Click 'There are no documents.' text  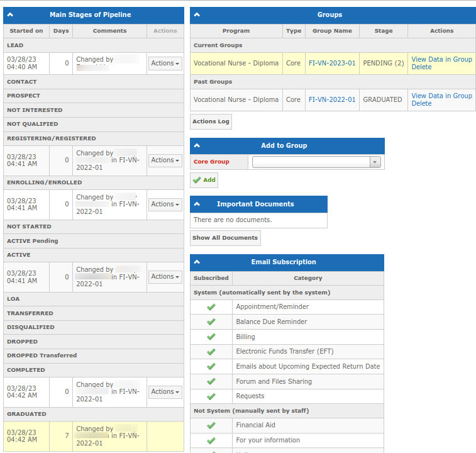pyautogui.click(x=233, y=220)
